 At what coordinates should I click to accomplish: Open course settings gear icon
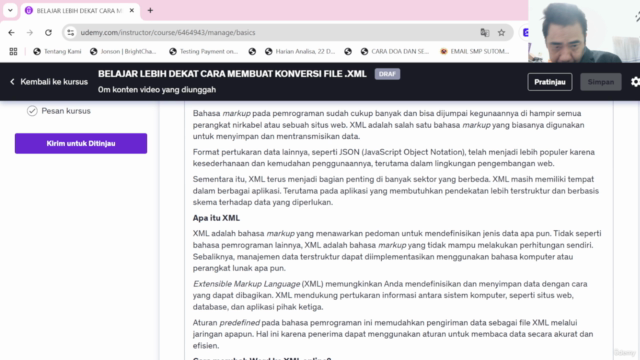tap(635, 82)
